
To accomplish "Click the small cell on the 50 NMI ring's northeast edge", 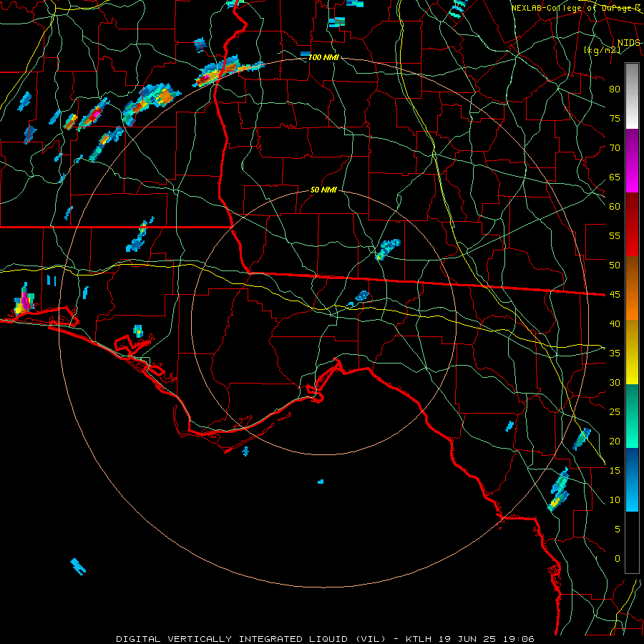I will [388, 249].
